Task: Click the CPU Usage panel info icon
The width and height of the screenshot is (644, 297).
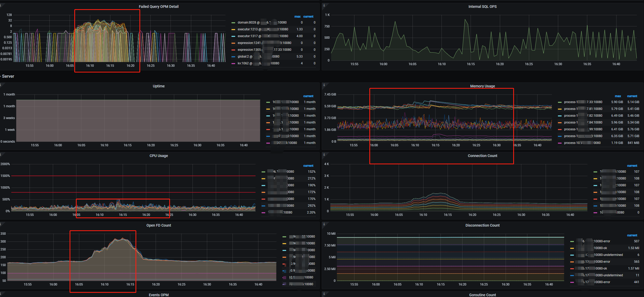Action: 1,155
